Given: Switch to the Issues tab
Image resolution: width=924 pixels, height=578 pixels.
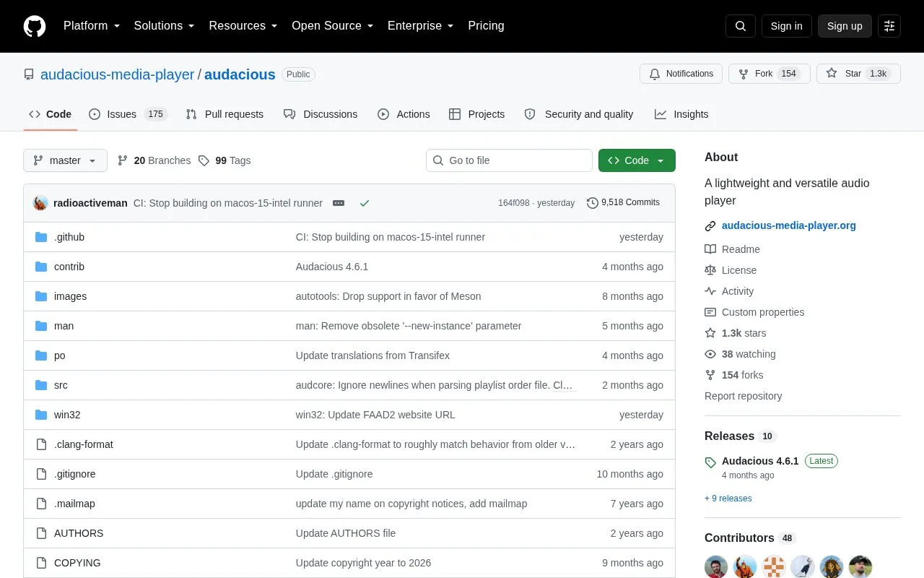Looking at the screenshot, I should [x=128, y=114].
